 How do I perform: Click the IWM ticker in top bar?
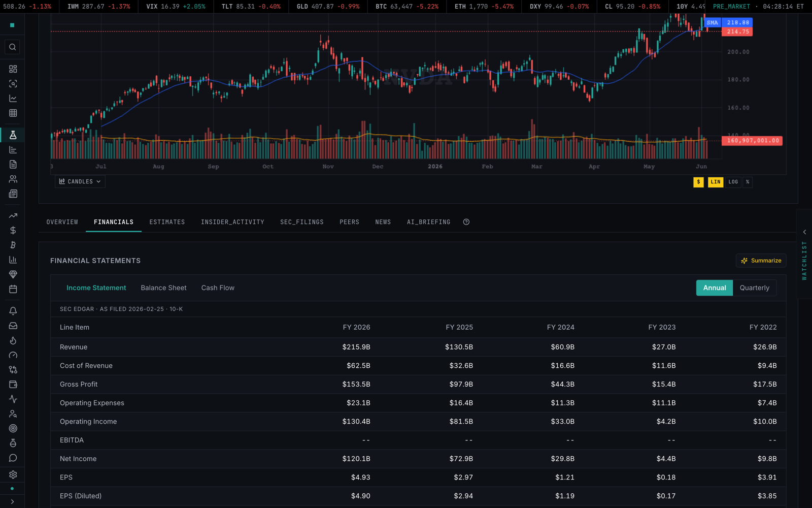point(98,7)
